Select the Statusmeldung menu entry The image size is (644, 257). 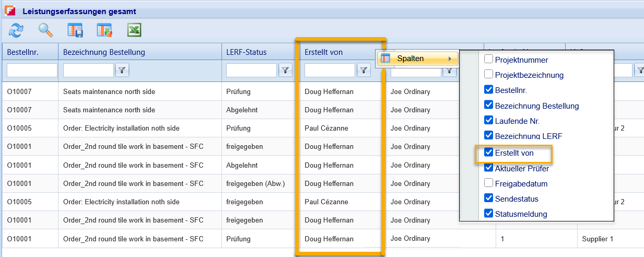coord(521,214)
